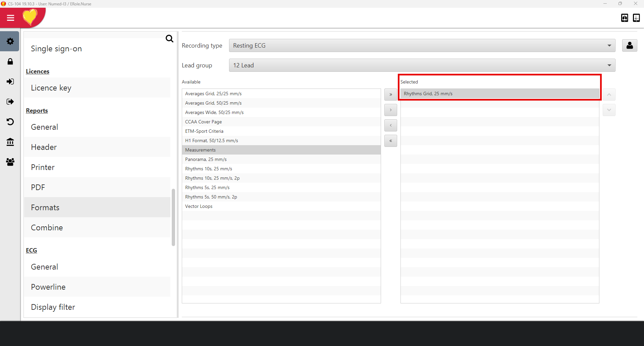
Task: Open the lock security sidebar icon
Action: (x=10, y=61)
